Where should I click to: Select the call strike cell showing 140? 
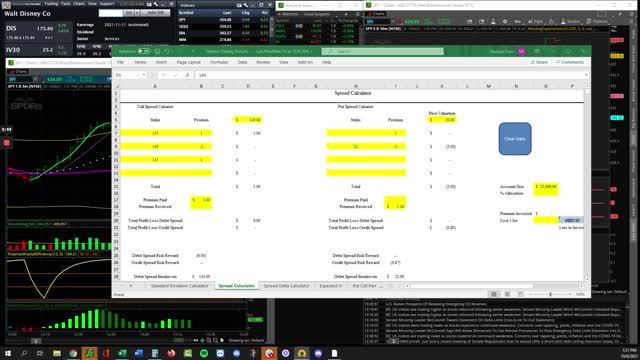point(155,147)
